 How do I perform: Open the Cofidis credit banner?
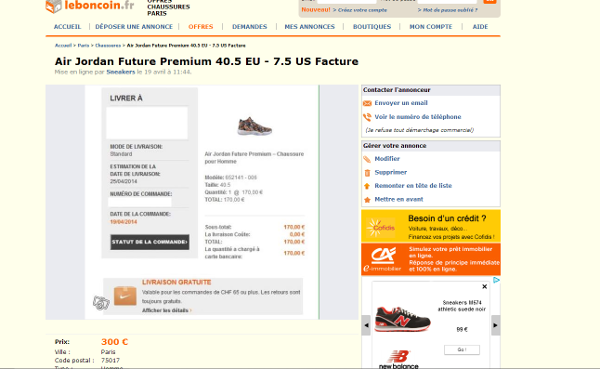pyautogui.click(x=430, y=226)
